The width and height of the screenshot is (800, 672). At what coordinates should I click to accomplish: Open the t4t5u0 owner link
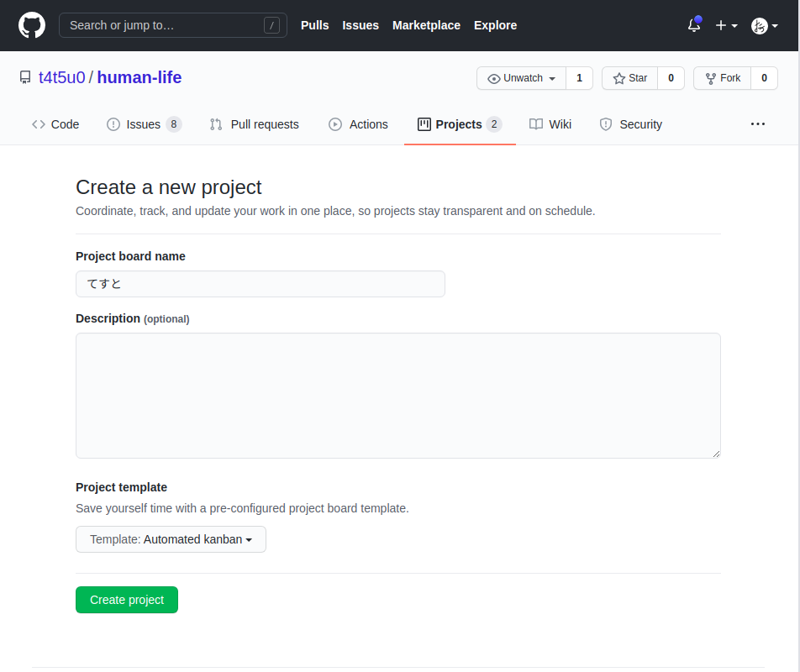61,77
